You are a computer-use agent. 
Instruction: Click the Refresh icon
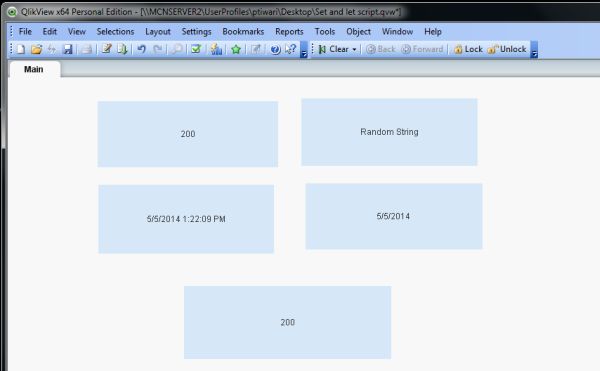pos(52,49)
